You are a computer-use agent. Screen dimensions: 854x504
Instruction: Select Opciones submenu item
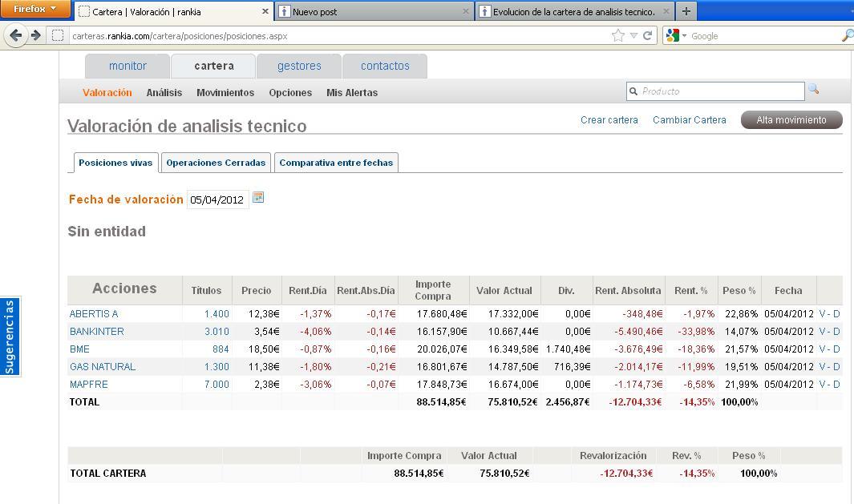pos(290,92)
